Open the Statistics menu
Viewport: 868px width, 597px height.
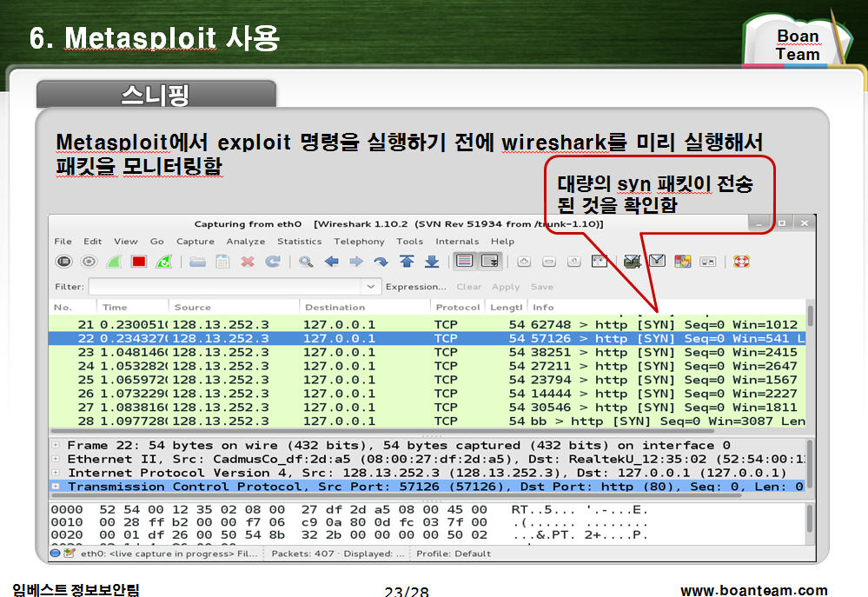tap(300, 242)
